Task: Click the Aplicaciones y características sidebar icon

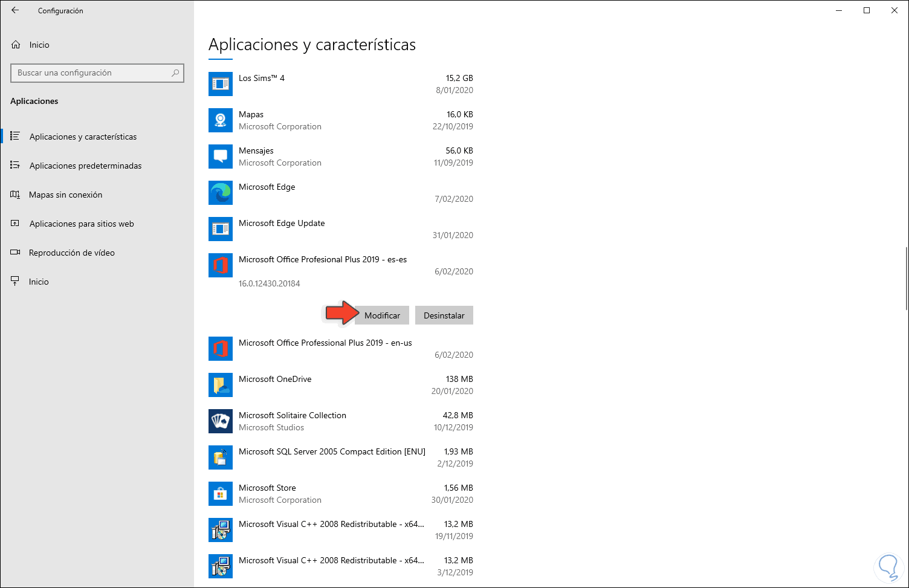Action: [15, 136]
